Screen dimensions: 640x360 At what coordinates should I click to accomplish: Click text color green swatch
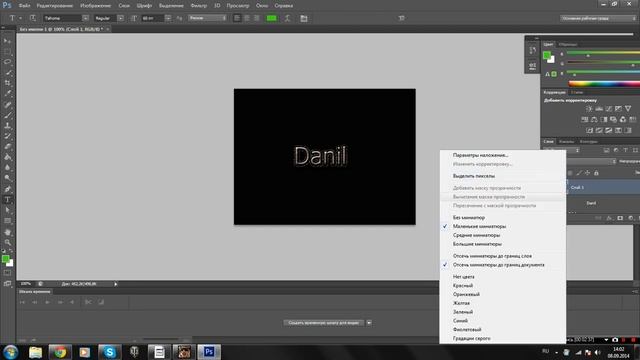point(271,18)
